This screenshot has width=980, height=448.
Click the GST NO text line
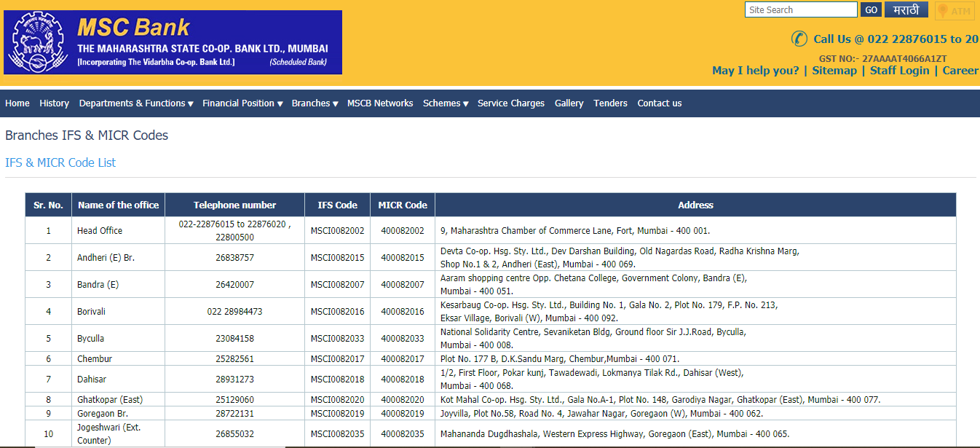click(883, 58)
